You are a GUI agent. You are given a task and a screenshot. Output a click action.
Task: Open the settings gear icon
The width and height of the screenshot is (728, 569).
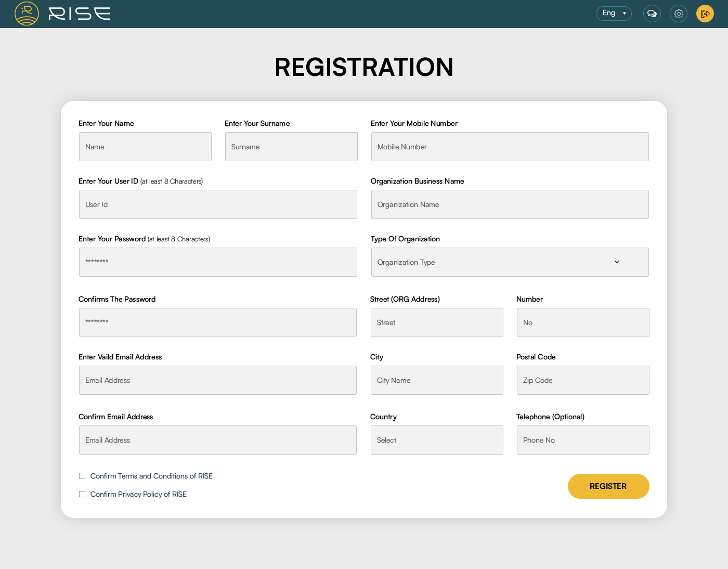(679, 14)
